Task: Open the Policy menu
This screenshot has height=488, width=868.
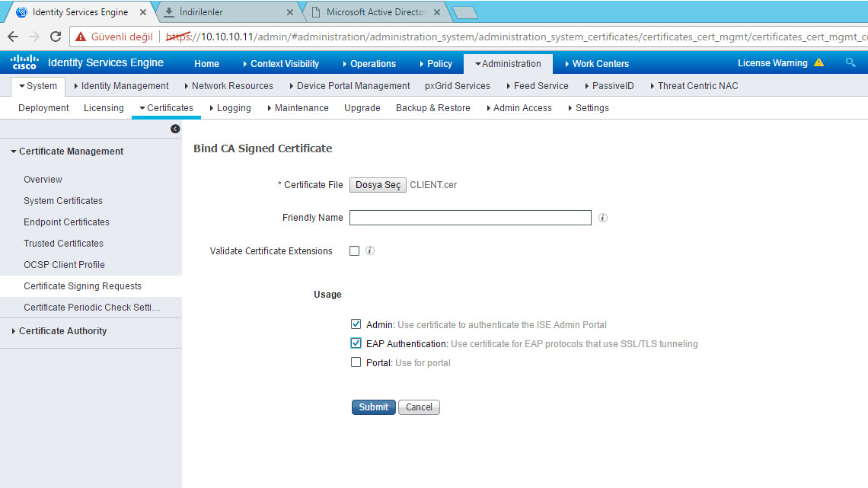Action: tap(436, 64)
